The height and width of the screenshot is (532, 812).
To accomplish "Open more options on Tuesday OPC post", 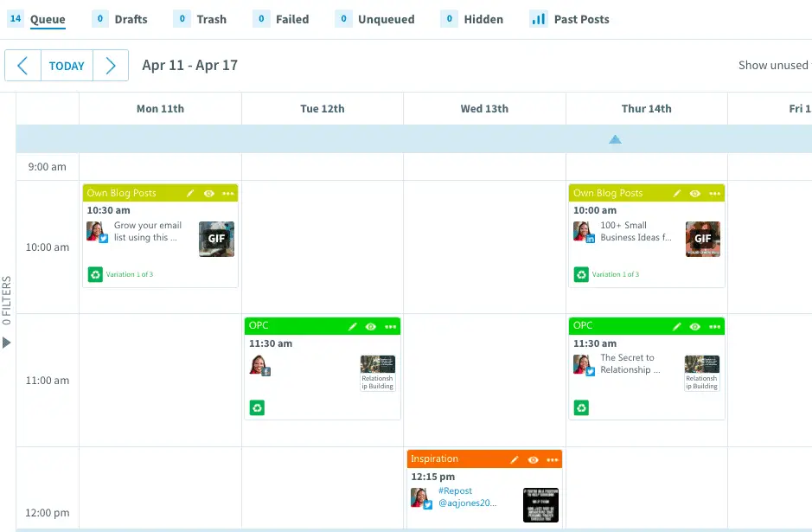I will (391, 326).
